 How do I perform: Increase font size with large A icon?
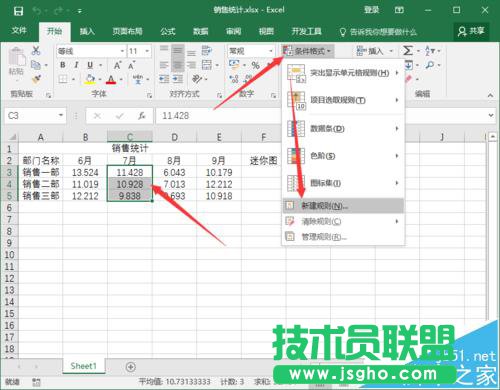click(117, 65)
